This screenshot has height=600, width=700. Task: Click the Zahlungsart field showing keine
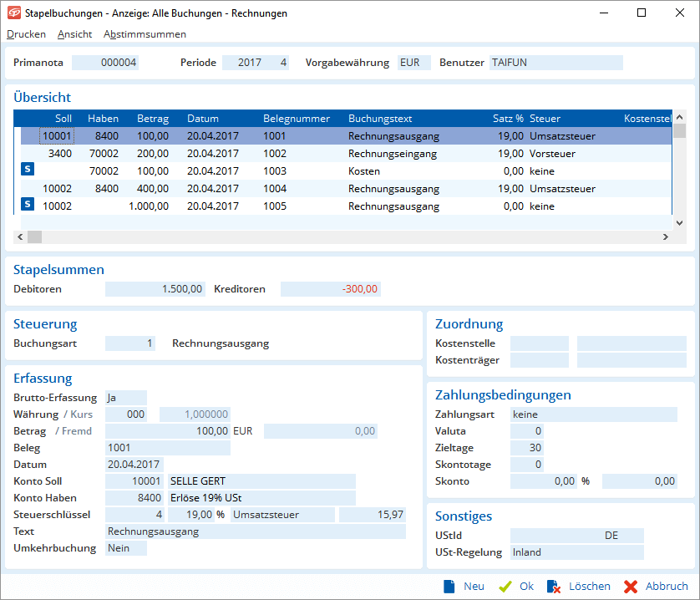coord(593,414)
